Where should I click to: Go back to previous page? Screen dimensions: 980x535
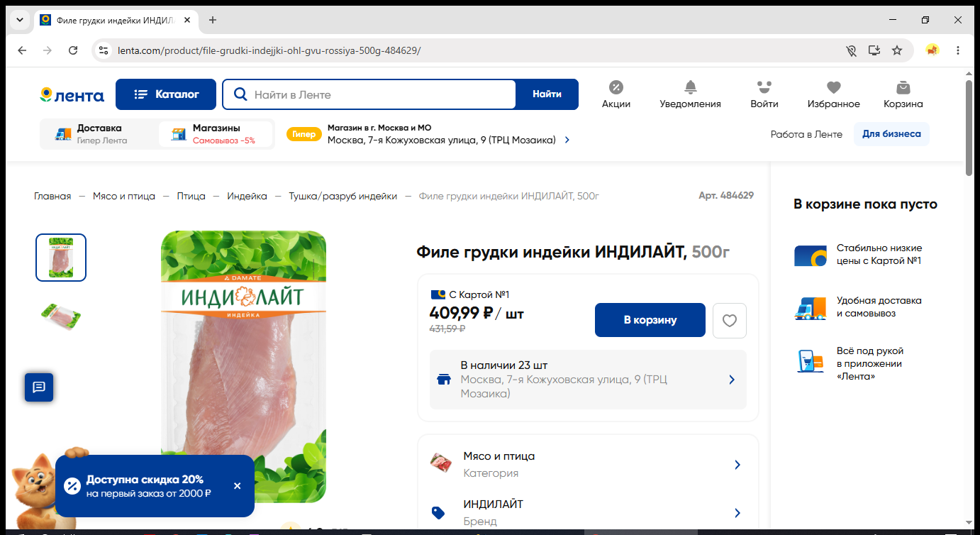pyautogui.click(x=22, y=50)
